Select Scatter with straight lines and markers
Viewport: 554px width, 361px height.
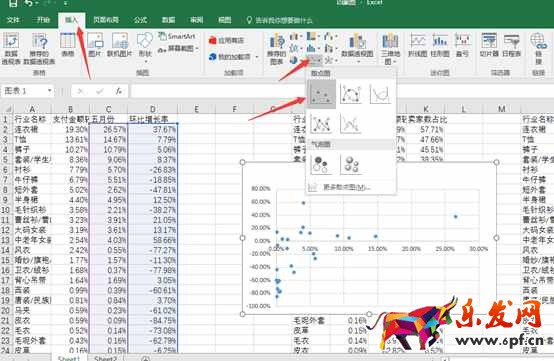click(321, 123)
